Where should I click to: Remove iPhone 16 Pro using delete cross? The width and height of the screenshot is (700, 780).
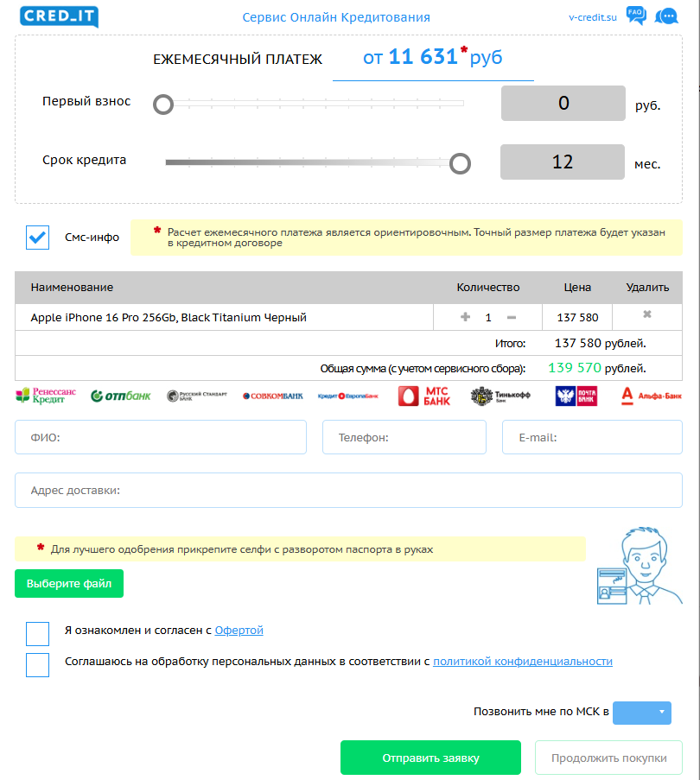tap(647, 315)
